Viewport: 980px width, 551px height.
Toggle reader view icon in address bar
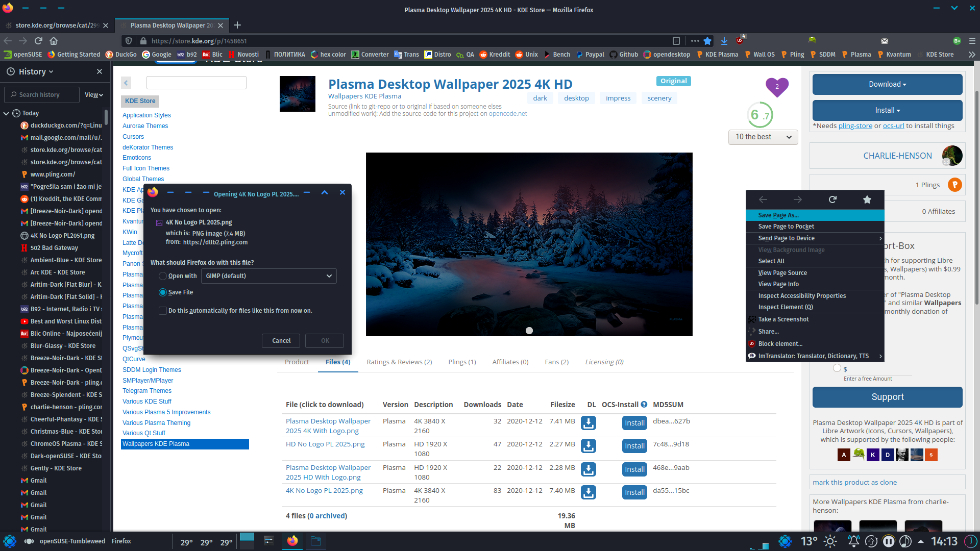(x=676, y=41)
